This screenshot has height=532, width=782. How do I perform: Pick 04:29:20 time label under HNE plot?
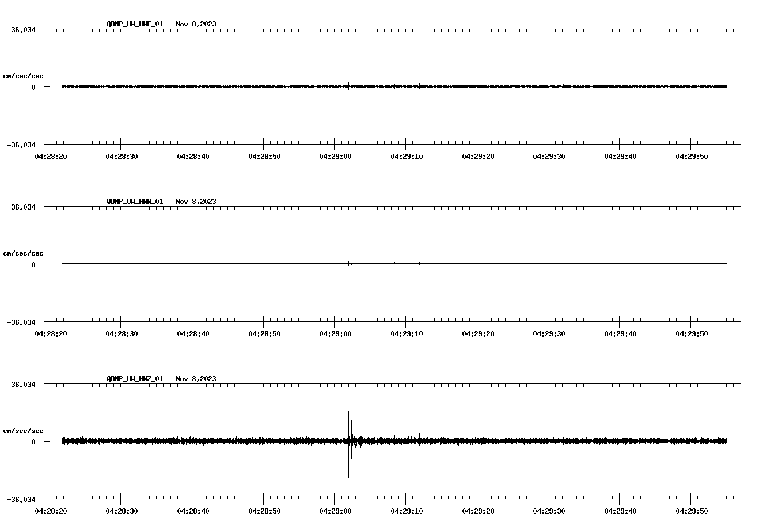(x=478, y=156)
